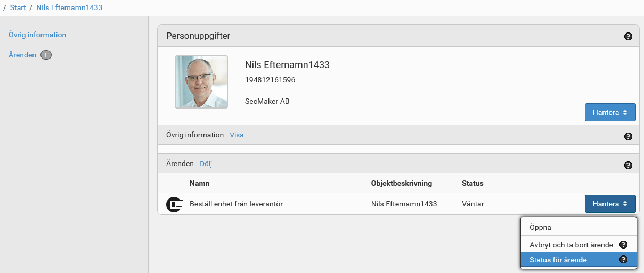Click the Ärenden count badge in sidebar
Viewport: 644px width, 273px height.
point(46,55)
